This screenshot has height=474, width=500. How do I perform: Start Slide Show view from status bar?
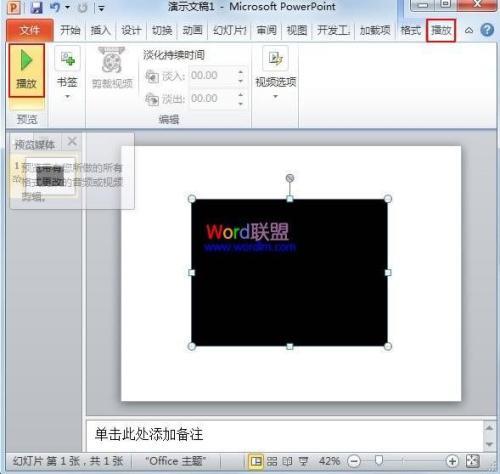click(x=303, y=461)
